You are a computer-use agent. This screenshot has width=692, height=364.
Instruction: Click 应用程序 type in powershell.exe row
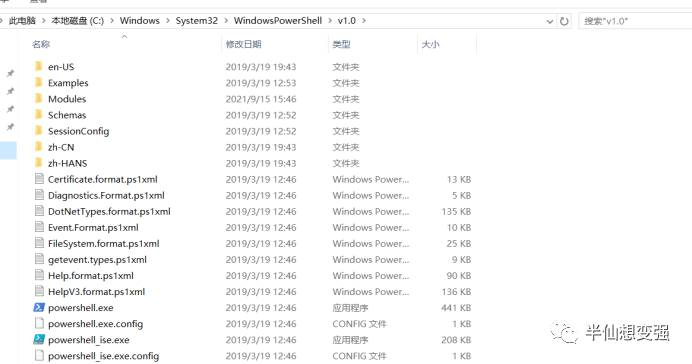pyautogui.click(x=350, y=308)
